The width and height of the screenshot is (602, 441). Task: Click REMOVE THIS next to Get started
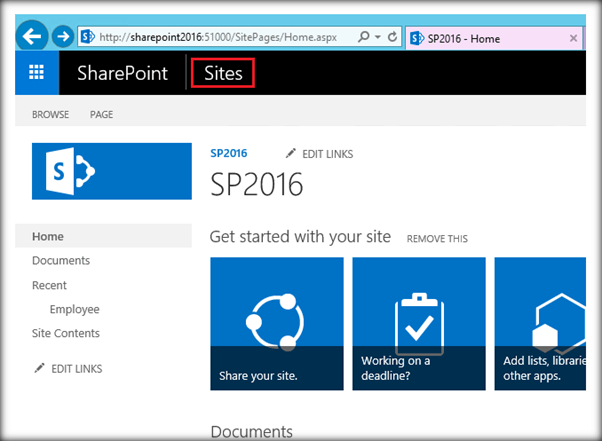437,239
